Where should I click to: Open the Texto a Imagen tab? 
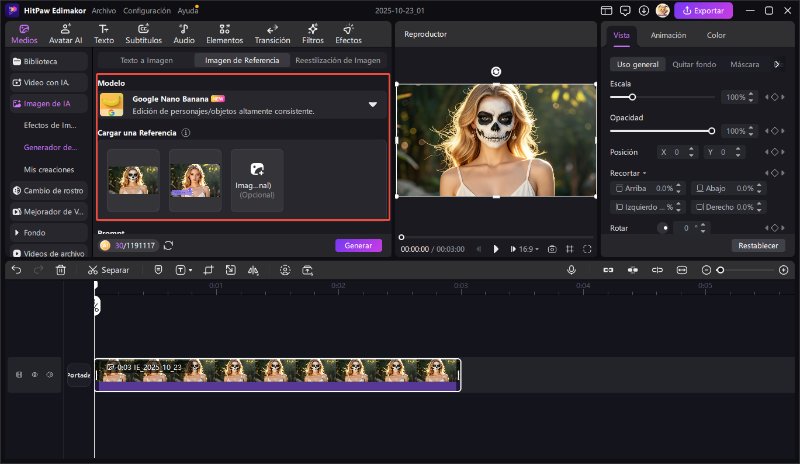(x=147, y=60)
